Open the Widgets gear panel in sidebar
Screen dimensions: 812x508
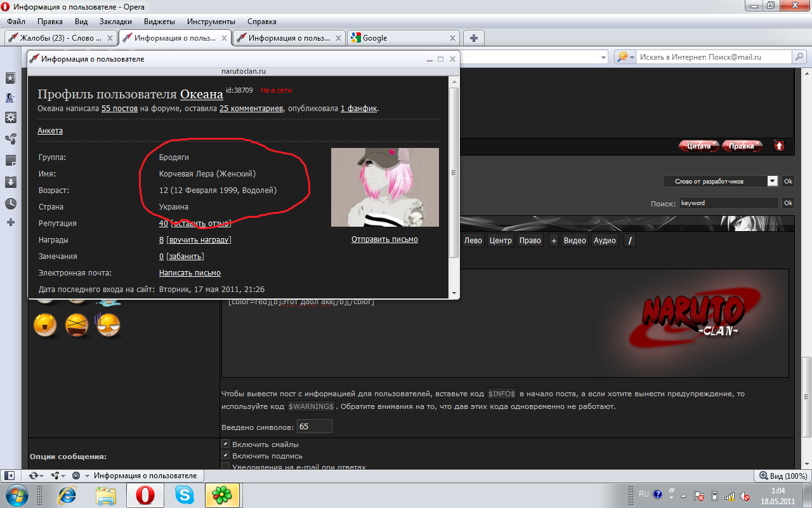[x=11, y=117]
